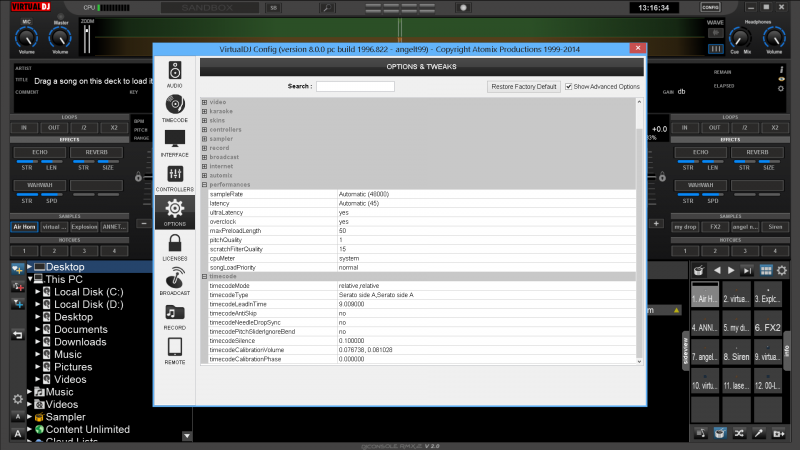
Task: Select Downloads folder in browser tree
Action: [80, 342]
